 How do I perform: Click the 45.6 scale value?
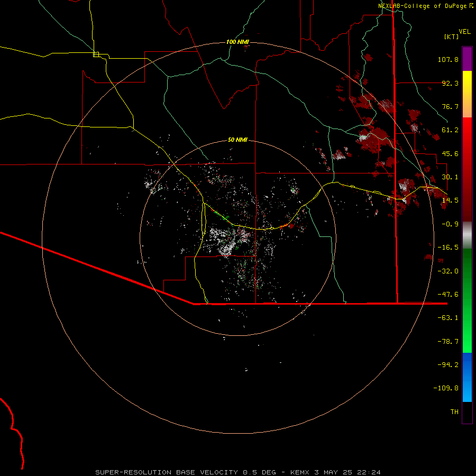(x=450, y=153)
